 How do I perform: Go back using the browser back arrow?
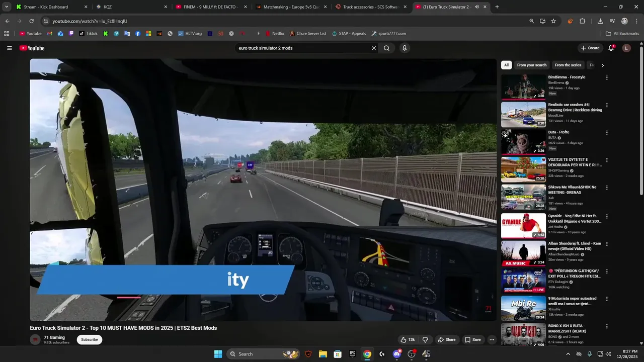(x=7, y=21)
